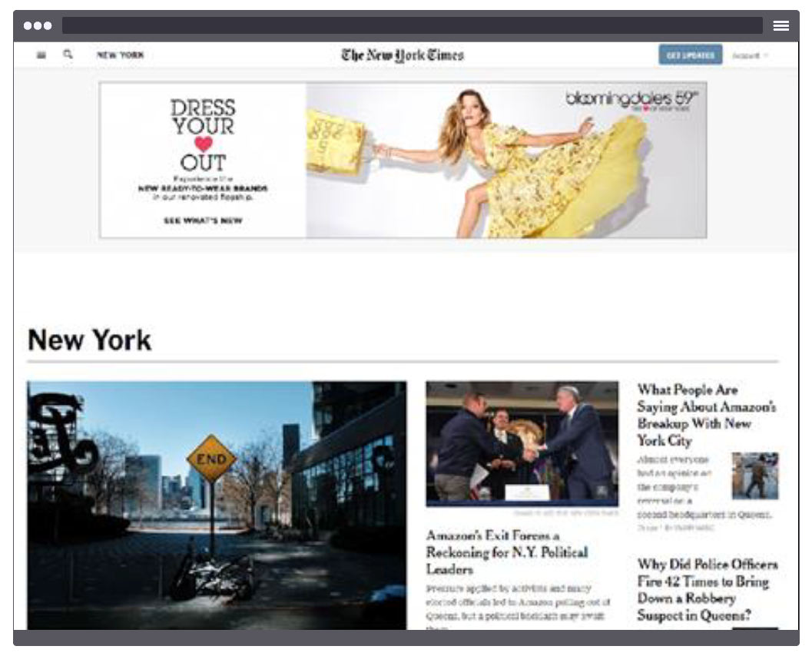Click the New York section heading

point(89,340)
